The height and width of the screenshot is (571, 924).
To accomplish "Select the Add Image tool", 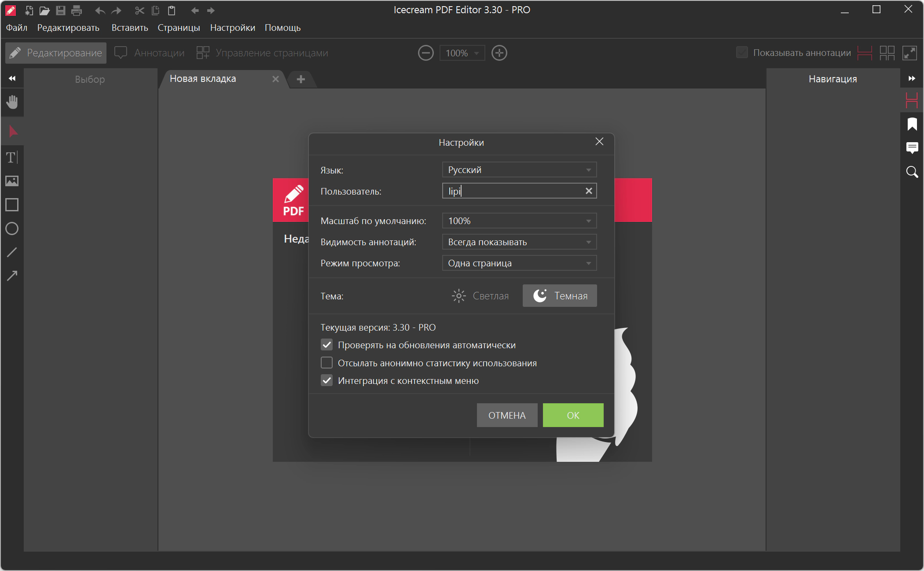I will (x=12, y=181).
